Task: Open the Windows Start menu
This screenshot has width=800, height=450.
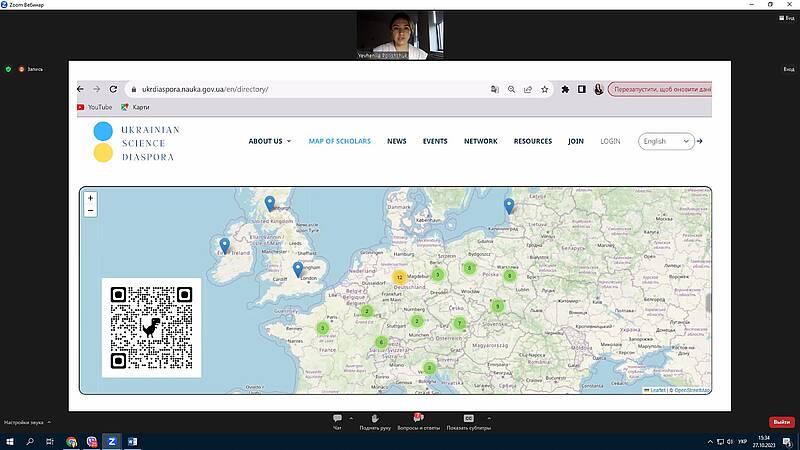Action: (10, 441)
